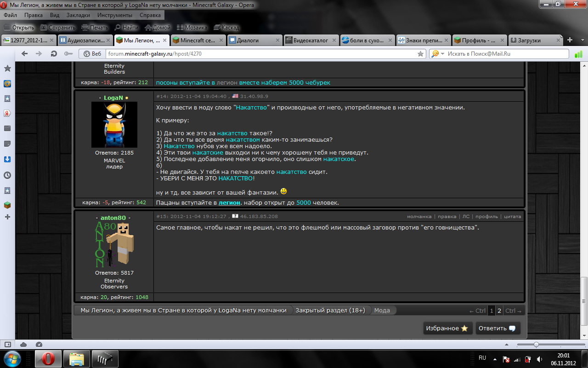Click the легион link in LogaN's signature
Screen dimensions: 588x368
[x=230, y=203]
